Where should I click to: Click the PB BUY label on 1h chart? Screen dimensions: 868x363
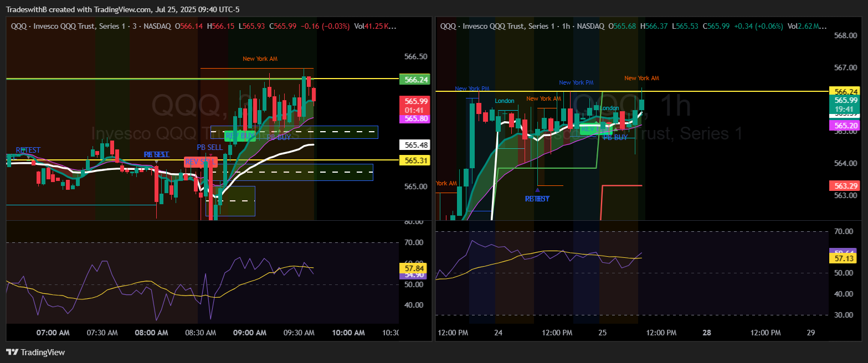click(615, 137)
